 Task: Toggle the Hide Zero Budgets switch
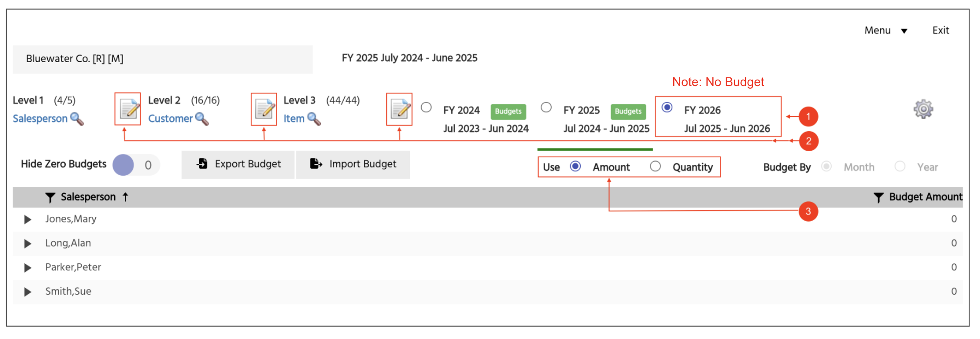[136, 165]
